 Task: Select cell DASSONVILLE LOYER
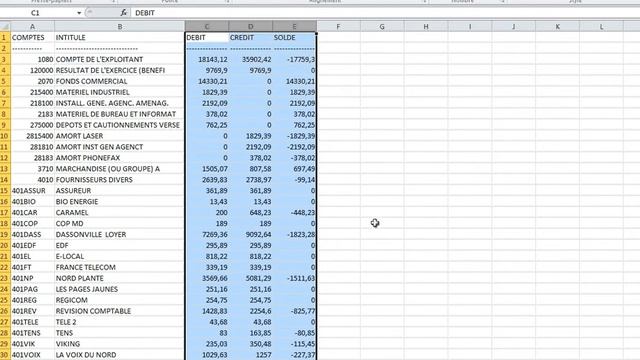(x=120, y=234)
